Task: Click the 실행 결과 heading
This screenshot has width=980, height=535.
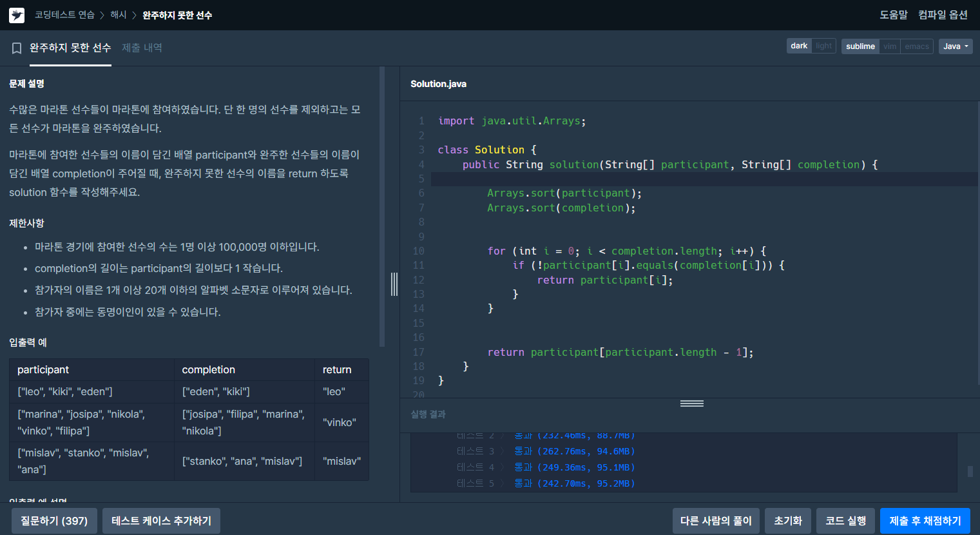Action: (x=428, y=414)
